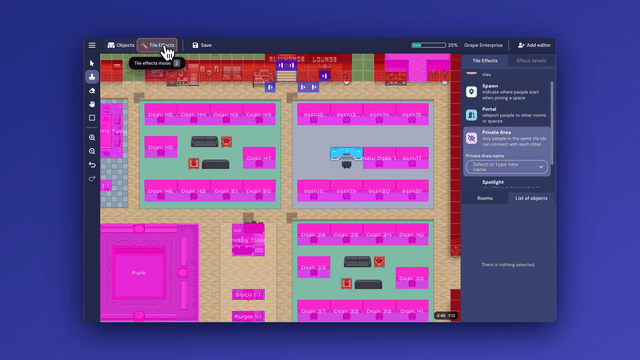Click the Park private area tile
This screenshot has height=360, width=640.
[139, 273]
